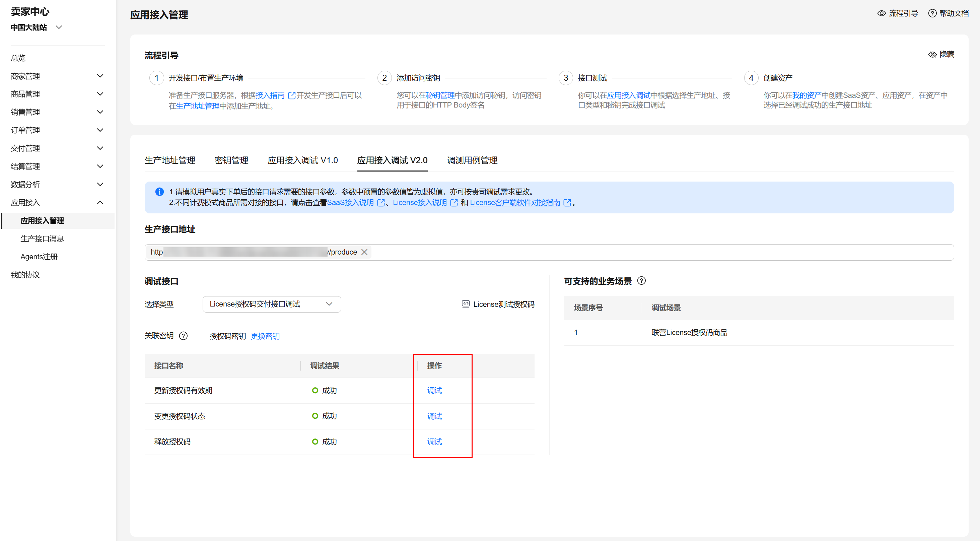Click 调试 for 释放授权码 row
Image resolution: width=980 pixels, height=541 pixels.
coord(434,442)
